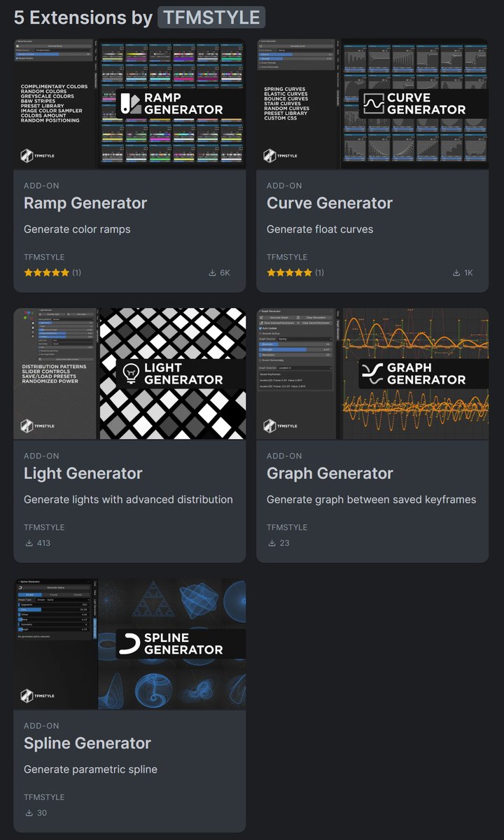The image size is (504, 840).
Task: Click the TFMSTYLE tag in the page heading
Action: [211, 17]
